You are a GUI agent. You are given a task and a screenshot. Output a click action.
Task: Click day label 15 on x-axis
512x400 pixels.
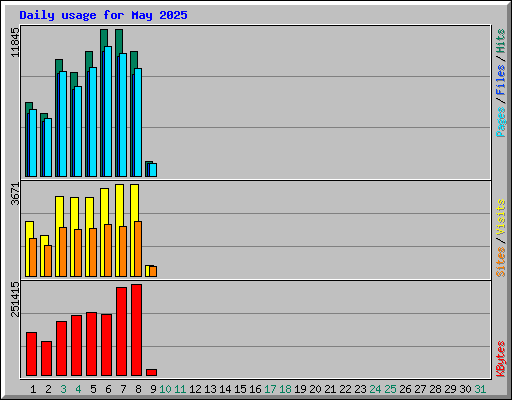tap(240, 389)
